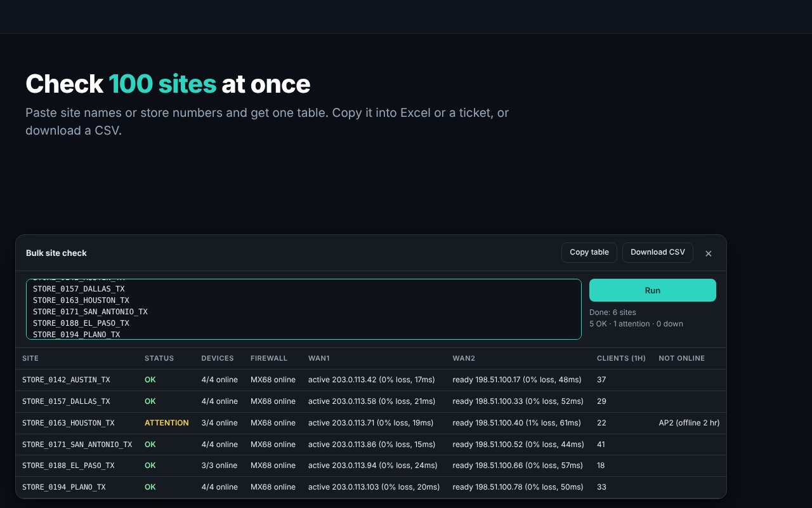Click AP2 (offline 2 hr) cell
812x508 pixels.
pyautogui.click(x=689, y=423)
